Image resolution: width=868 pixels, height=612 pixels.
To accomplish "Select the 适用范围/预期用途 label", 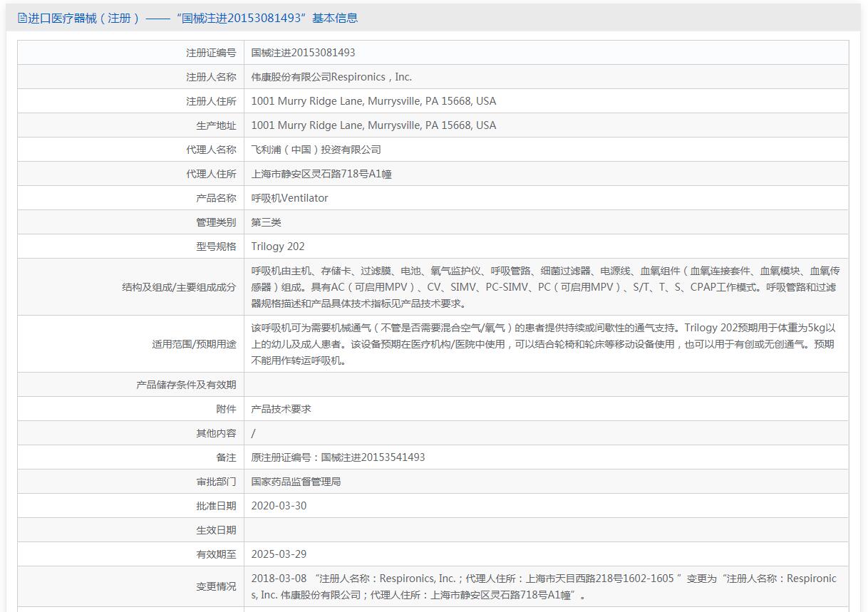I will (x=194, y=344).
